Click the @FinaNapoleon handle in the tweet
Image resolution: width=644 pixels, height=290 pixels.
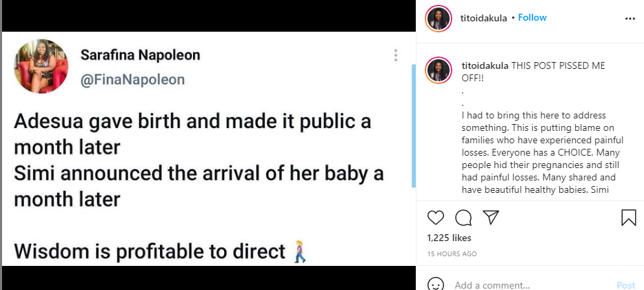coord(132,80)
